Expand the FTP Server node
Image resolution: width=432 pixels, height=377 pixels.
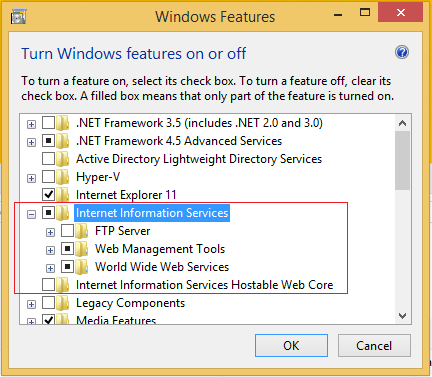coord(50,232)
